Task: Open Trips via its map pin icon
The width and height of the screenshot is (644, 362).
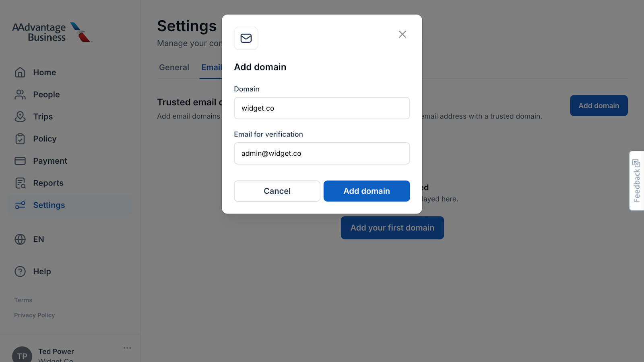Action: click(x=20, y=117)
